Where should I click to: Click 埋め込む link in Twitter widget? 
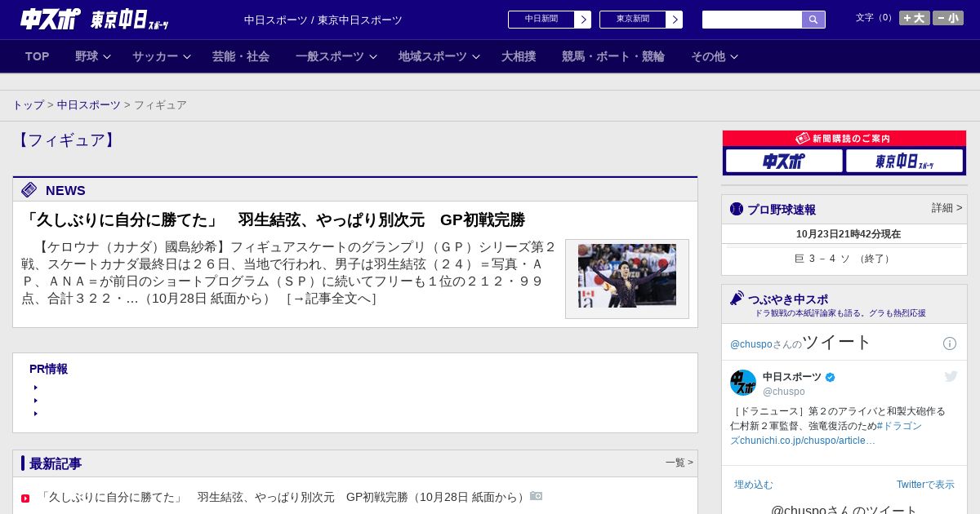click(753, 485)
